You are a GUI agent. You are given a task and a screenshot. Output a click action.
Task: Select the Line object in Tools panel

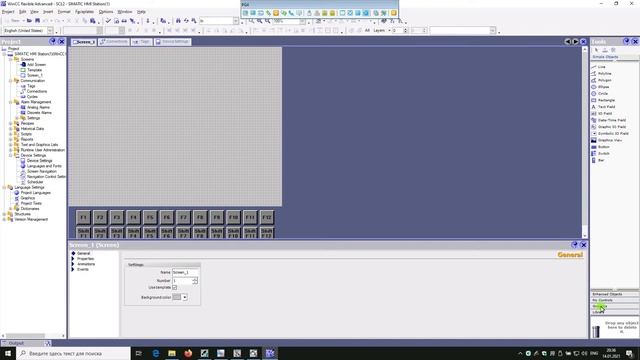coord(601,67)
